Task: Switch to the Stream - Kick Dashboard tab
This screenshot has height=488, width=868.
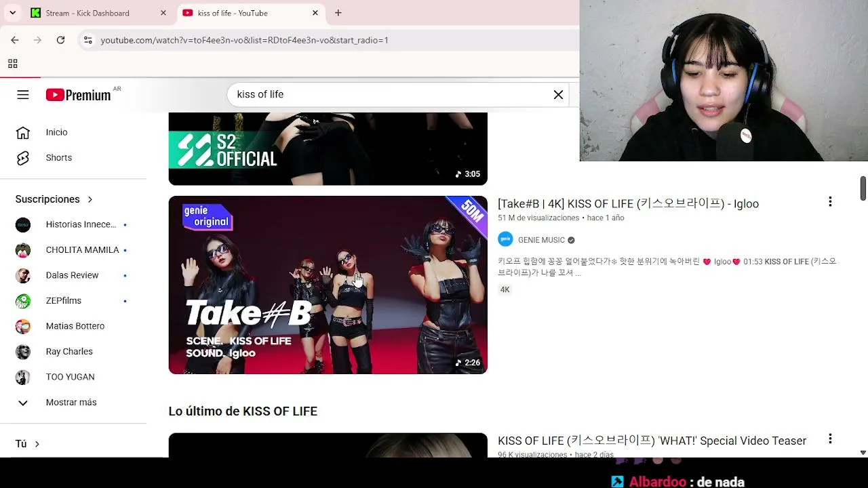Action: tap(97, 13)
